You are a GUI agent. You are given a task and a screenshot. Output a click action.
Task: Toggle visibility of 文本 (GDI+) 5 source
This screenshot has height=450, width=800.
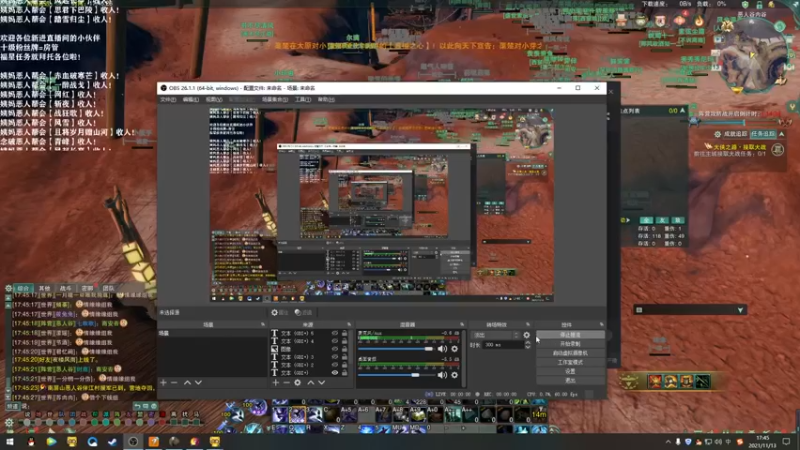click(335, 333)
